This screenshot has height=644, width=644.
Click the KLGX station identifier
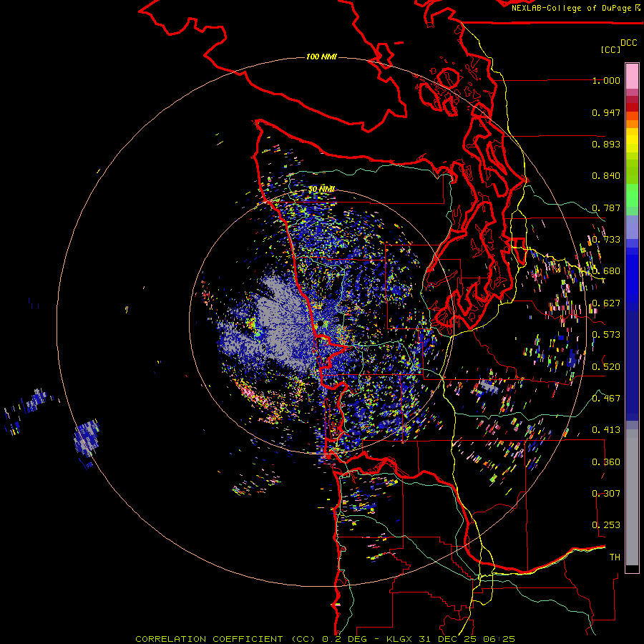(400, 639)
